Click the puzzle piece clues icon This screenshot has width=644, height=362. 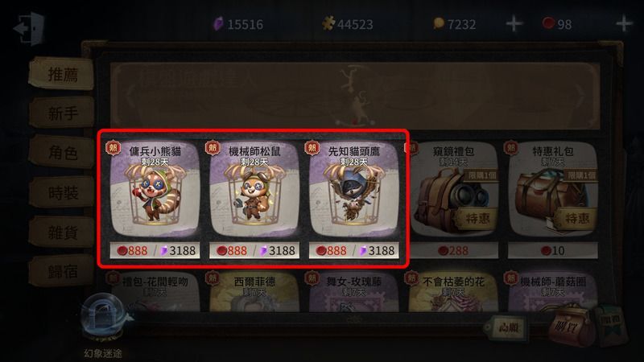328,23
